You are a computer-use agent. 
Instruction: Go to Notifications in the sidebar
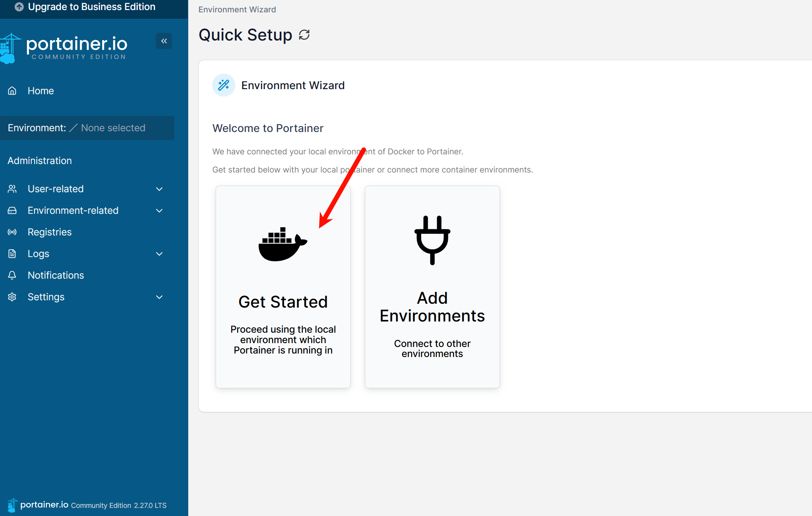click(56, 275)
